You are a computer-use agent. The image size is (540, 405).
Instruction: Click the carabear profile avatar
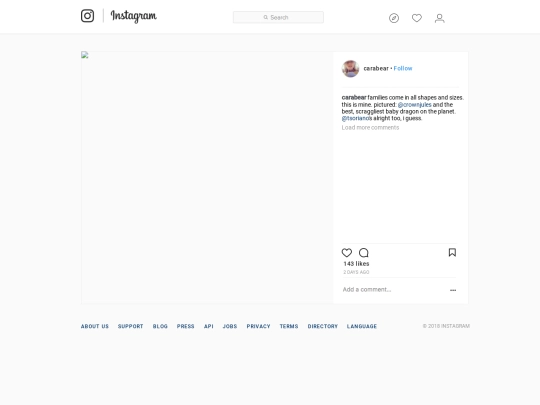point(351,69)
